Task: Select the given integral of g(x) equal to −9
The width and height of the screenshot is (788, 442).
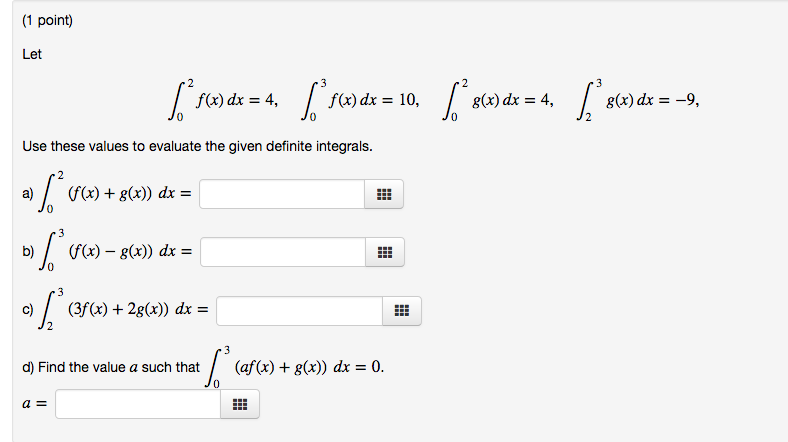Action: pyautogui.click(x=637, y=100)
